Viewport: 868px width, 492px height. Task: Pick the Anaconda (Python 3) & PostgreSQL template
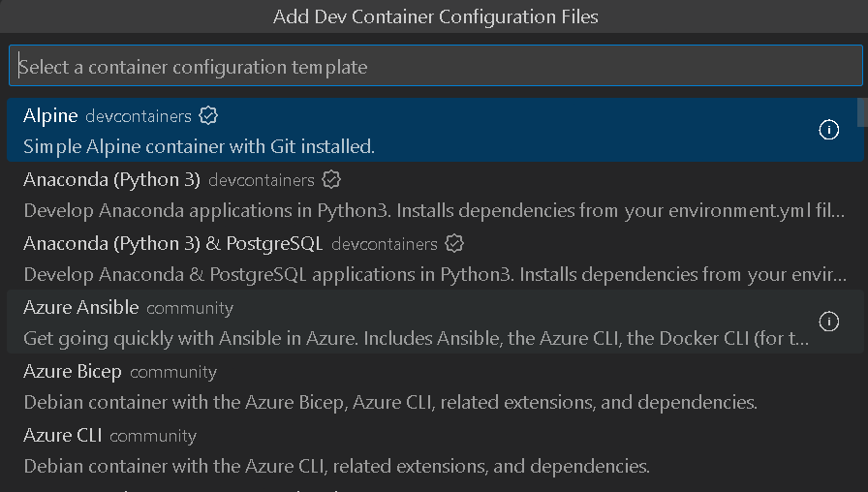point(172,243)
